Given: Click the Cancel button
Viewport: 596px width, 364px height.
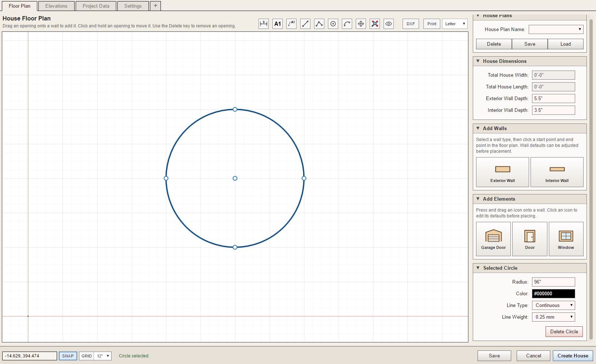Looking at the screenshot, I should [533, 356].
